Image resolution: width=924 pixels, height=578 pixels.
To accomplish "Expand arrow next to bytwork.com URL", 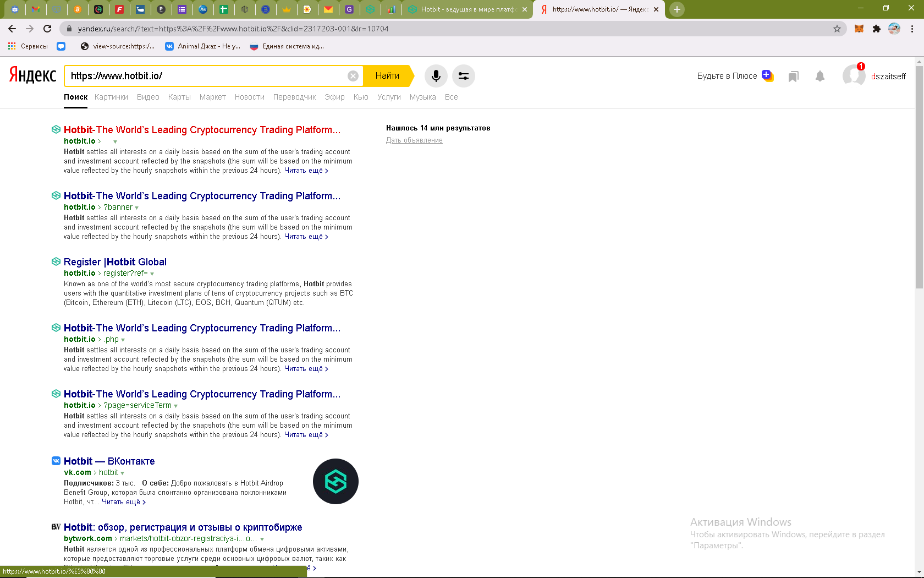I will (262, 539).
